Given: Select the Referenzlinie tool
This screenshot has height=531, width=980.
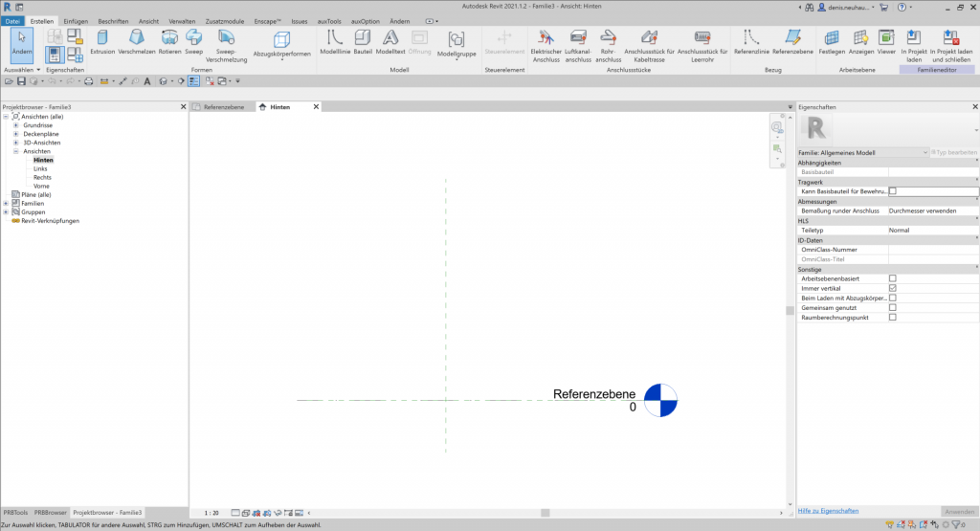Looking at the screenshot, I should tap(750, 42).
